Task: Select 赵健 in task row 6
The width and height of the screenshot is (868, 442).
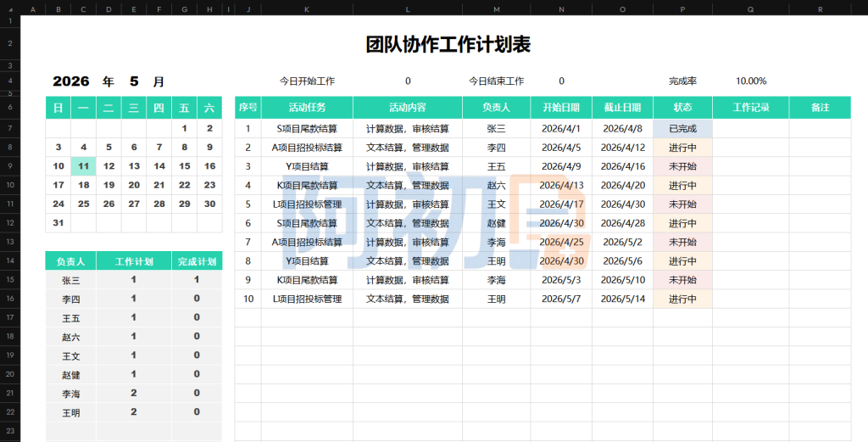Action: point(497,223)
